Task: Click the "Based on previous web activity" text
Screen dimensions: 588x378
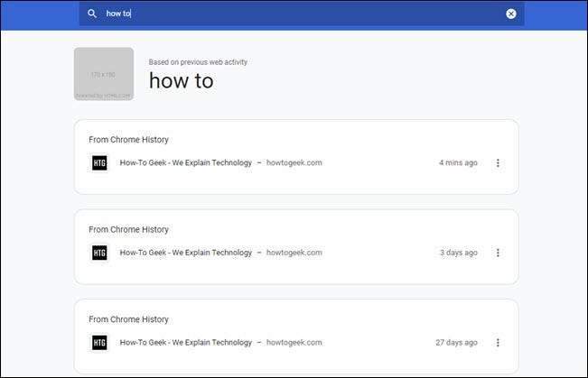Action: click(198, 62)
